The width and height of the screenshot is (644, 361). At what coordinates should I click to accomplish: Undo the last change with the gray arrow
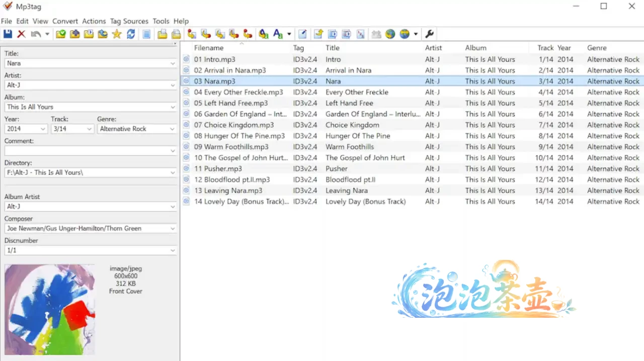pyautogui.click(x=36, y=34)
